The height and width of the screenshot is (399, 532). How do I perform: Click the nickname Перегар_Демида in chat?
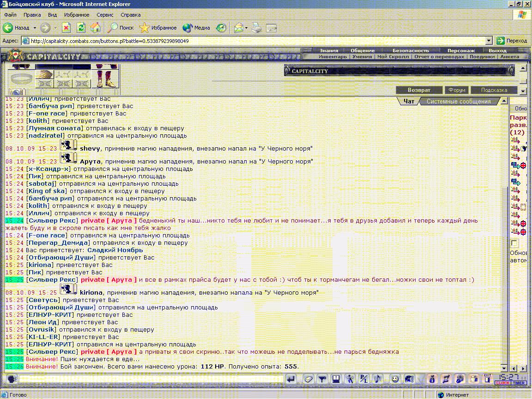[58, 243]
